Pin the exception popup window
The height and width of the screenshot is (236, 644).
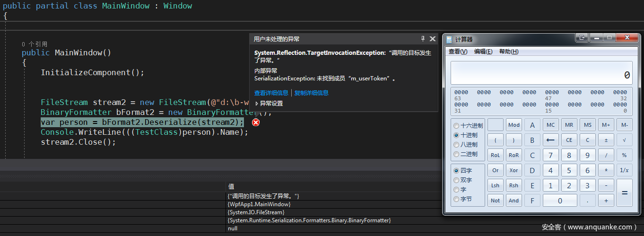click(x=423, y=39)
